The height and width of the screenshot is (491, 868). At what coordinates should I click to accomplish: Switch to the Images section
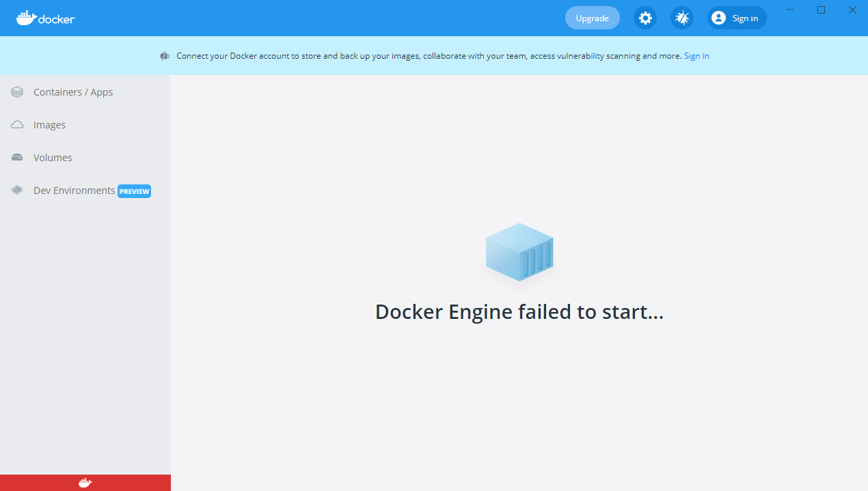pos(49,124)
